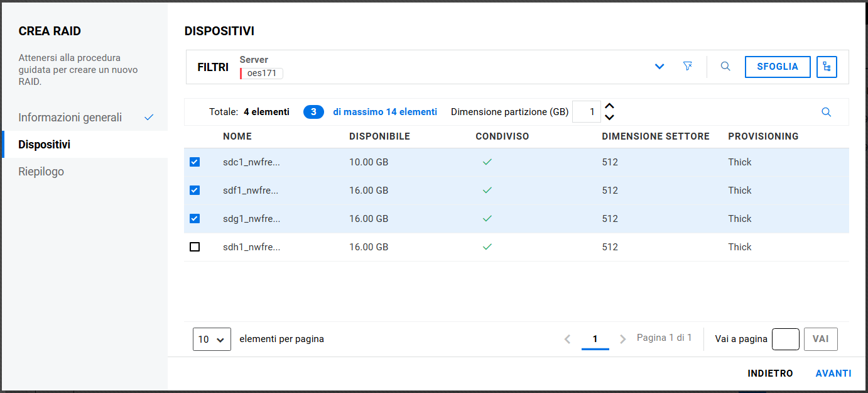Go to previous page arrow
This screenshot has height=393, width=868.
[x=567, y=339]
